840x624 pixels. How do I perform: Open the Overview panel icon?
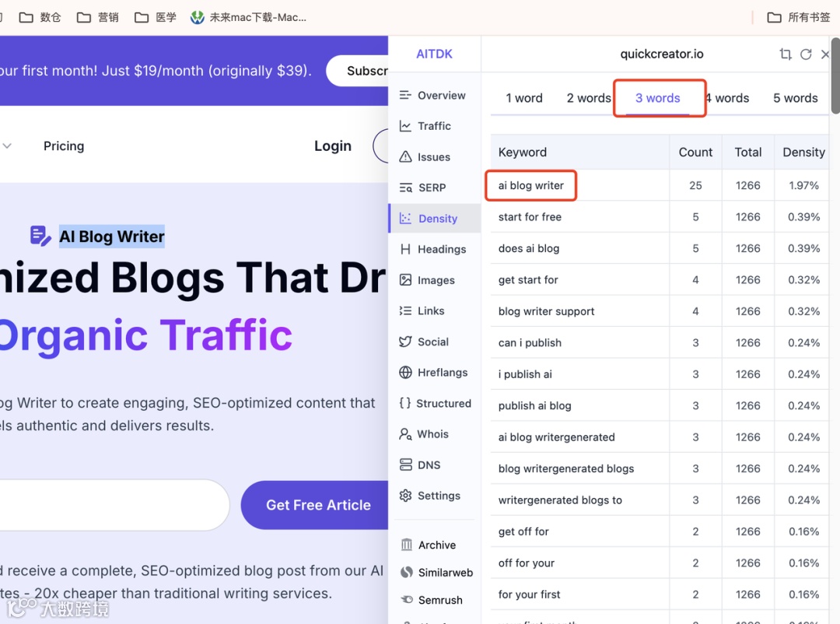[x=405, y=96]
